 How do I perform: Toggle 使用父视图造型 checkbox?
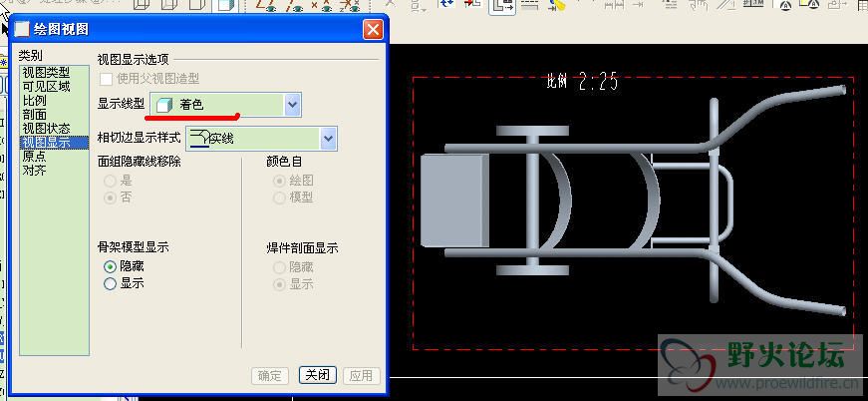[106, 79]
